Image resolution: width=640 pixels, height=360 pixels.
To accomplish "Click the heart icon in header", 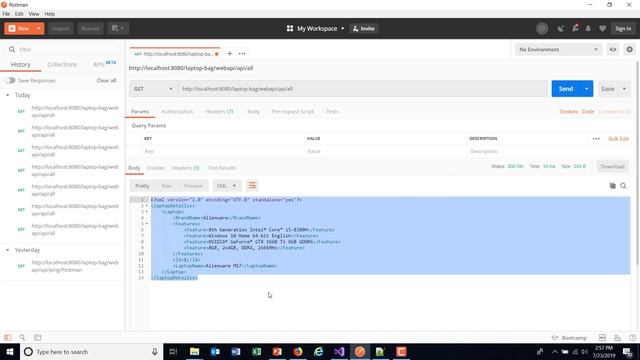I will point(602,29).
